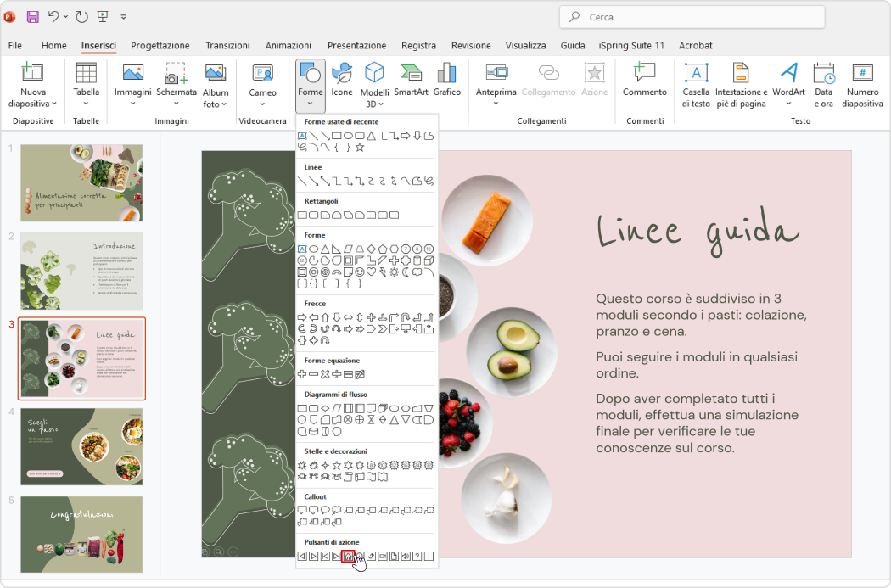Screen dimensions: 891x588
Task: Insert a WordArt element
Action: [x=788, y=85]
